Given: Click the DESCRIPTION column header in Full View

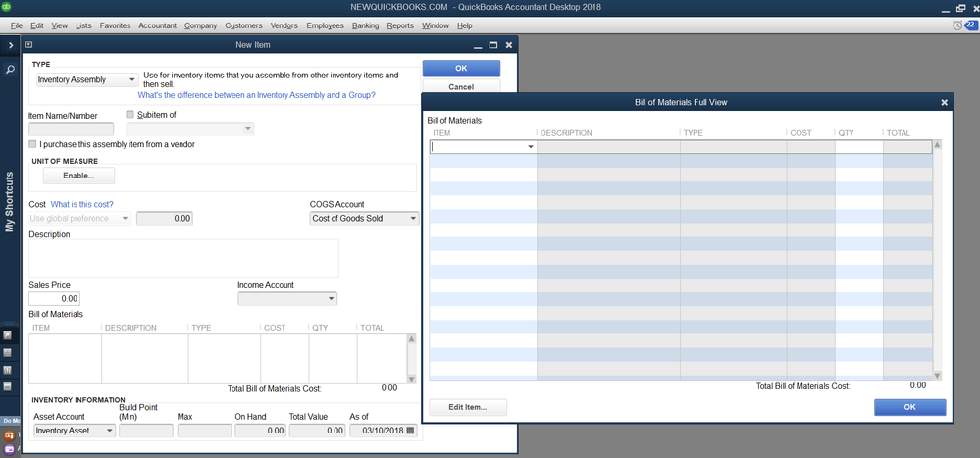Looking at the screenshot, I should [x=566, y=133].
